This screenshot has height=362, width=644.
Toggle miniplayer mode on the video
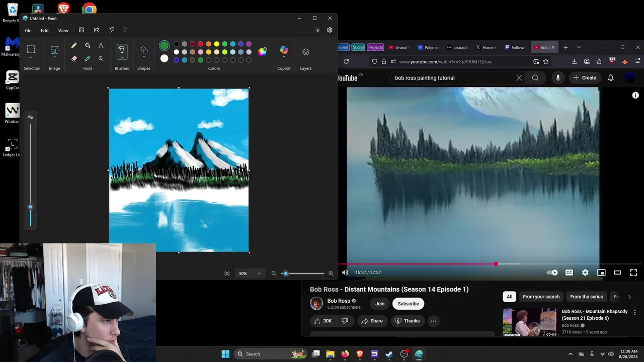point(601,273)
